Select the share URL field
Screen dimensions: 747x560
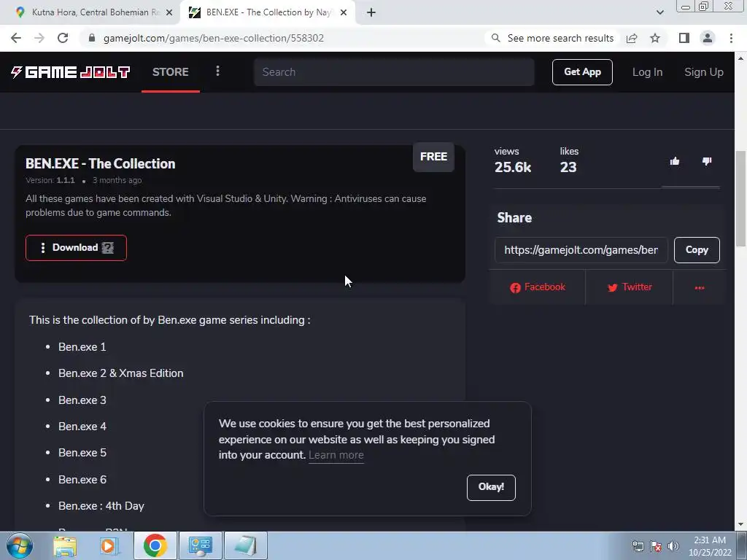pos(581,250)
